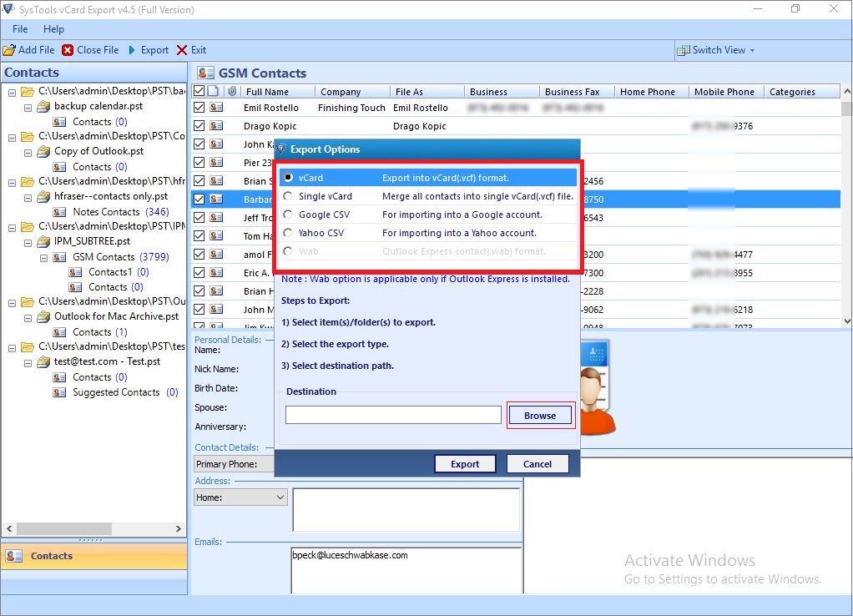
Task: Sort by Mobile Phone column header
Action: [725, 92]
